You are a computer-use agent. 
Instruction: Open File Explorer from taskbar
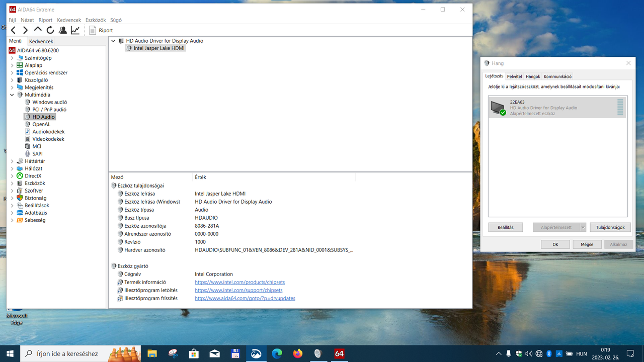pos(152,353)
